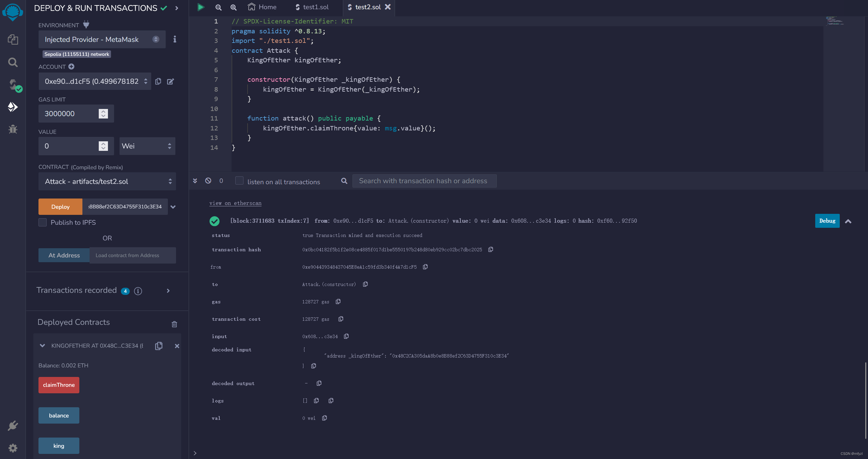868x459 pixels.
Task: Open the Wei unit dropdown
Action: click(x=147, y=146)
